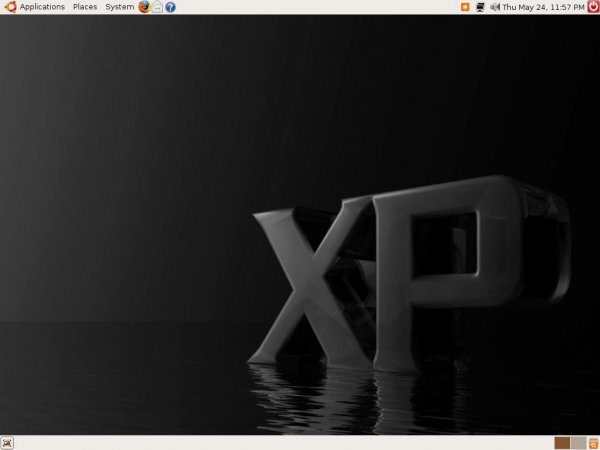The image size is (600, 450).
Task: Open the Places menu
Action: [x=85, y=7]
